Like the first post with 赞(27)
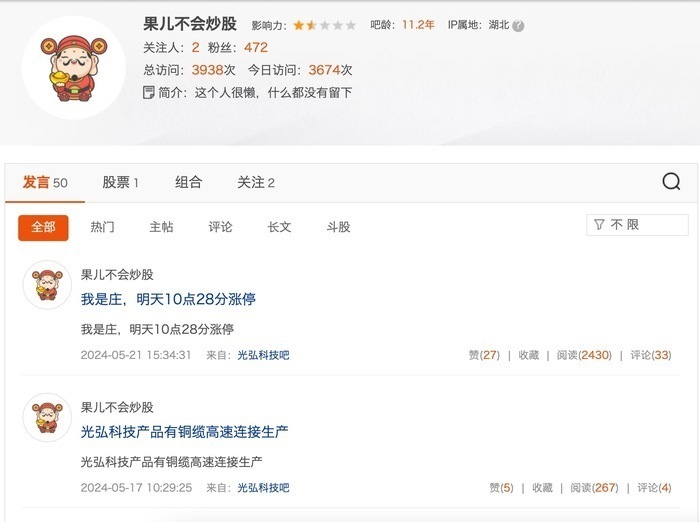This screenshot has height=522, width=700. coord(484,355)
